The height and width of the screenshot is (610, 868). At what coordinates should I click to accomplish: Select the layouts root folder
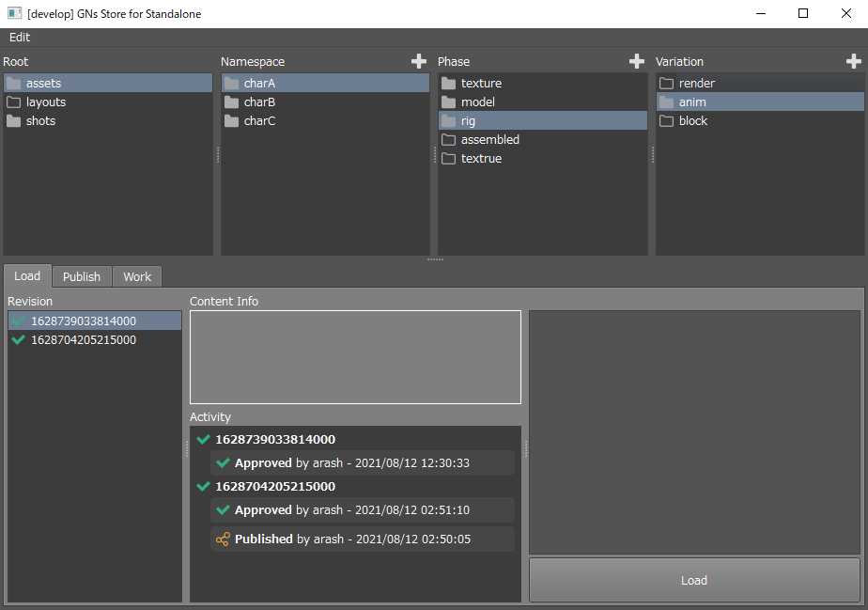(45, 102)
